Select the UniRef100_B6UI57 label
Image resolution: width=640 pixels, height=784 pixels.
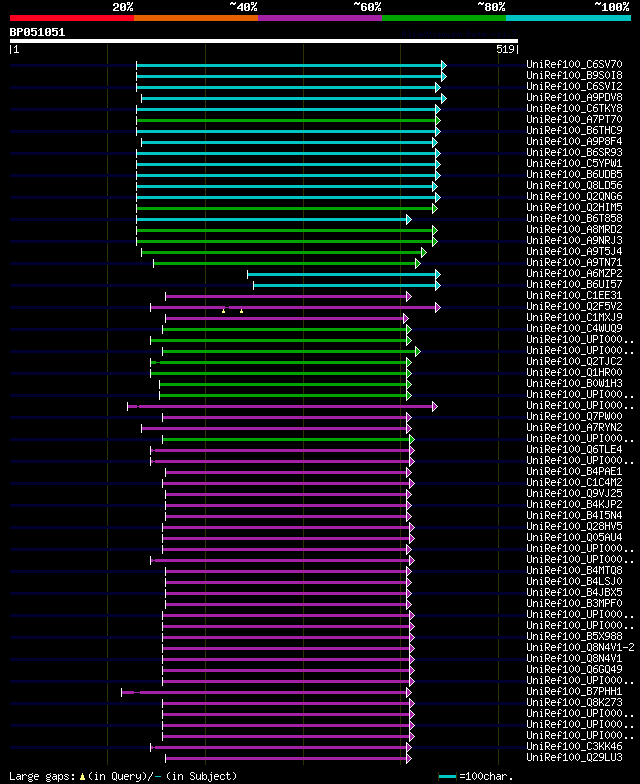[574, 284]
